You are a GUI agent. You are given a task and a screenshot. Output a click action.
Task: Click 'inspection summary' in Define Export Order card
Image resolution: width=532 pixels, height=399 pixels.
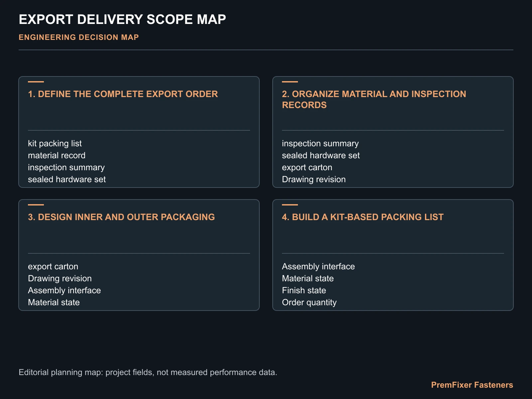pos(66,168)
